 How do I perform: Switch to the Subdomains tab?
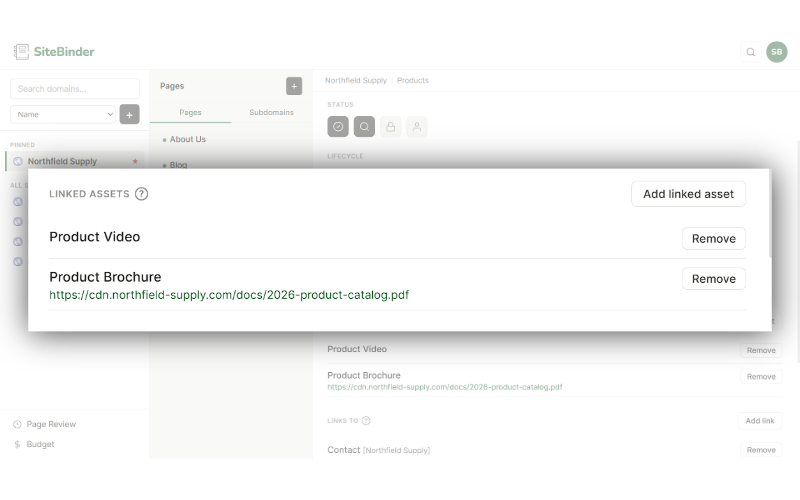pos(271,112)
